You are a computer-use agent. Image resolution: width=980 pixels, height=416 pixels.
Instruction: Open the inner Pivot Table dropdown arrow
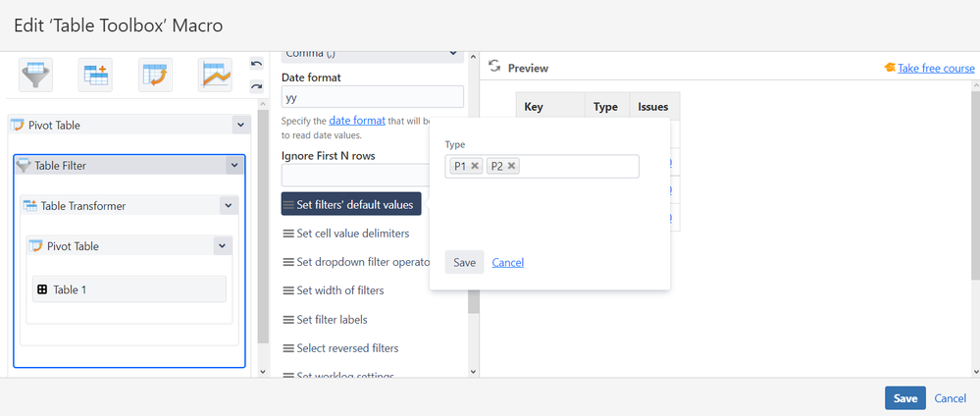[223, 246]
